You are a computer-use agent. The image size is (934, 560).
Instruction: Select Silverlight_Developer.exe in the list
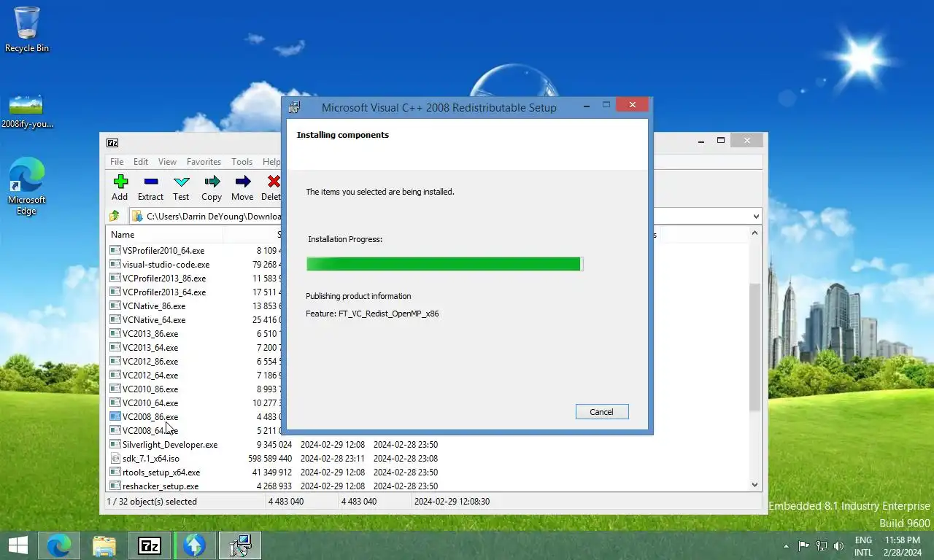tap(170, 444)
